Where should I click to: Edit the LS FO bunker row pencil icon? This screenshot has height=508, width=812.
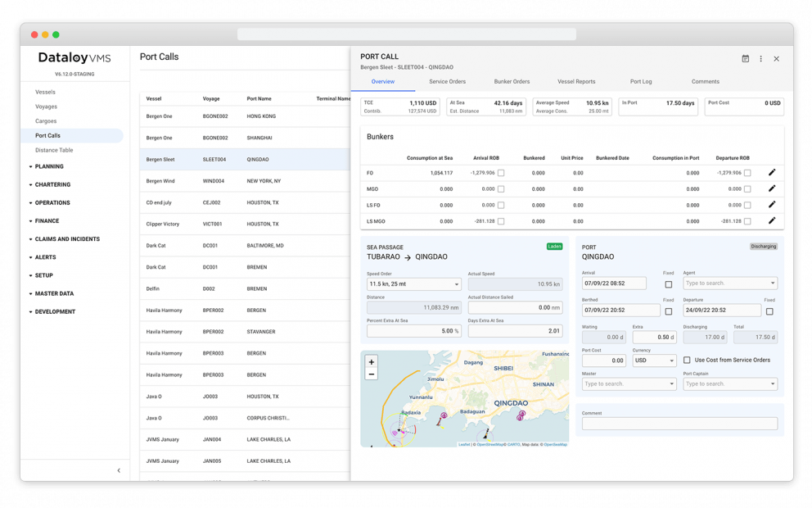tap(769, 205)
